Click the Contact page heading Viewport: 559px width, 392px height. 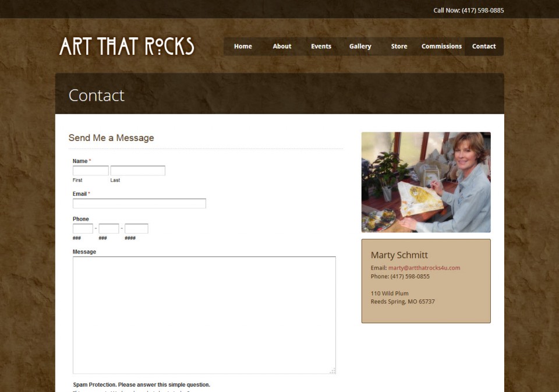96,96
